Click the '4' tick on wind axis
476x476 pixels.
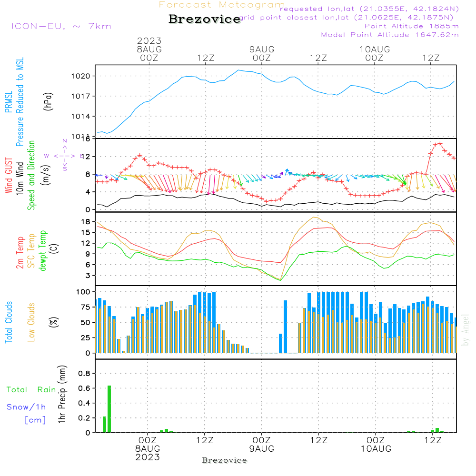click(88, 192)
